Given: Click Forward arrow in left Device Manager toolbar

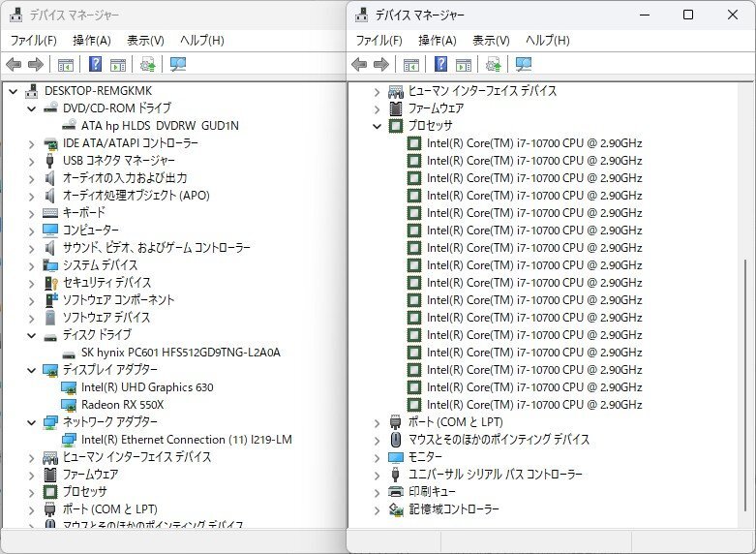Looking at the screenshot, I should (x=36, y=64).
